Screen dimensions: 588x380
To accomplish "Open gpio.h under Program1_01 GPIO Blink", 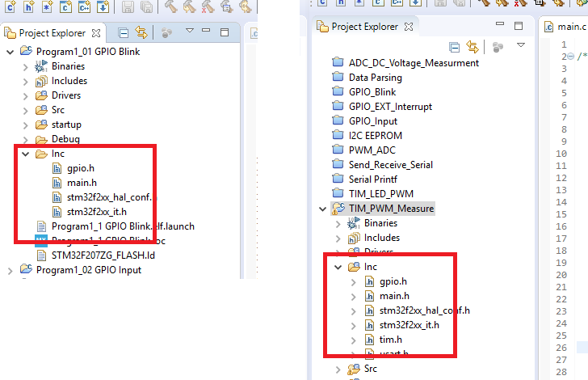I will pyautogui.click(x=81, y=168).
